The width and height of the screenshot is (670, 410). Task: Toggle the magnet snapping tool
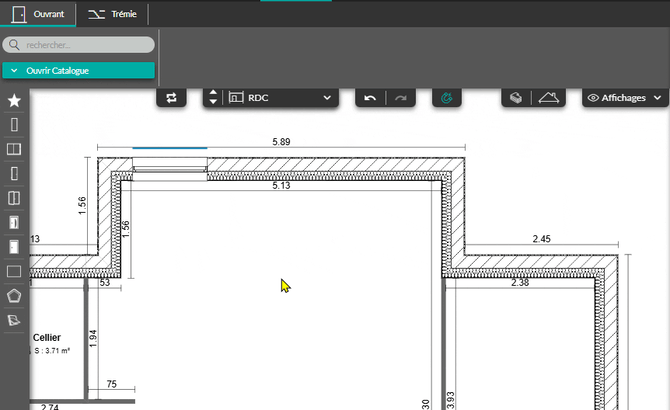(x=447, y=98)
